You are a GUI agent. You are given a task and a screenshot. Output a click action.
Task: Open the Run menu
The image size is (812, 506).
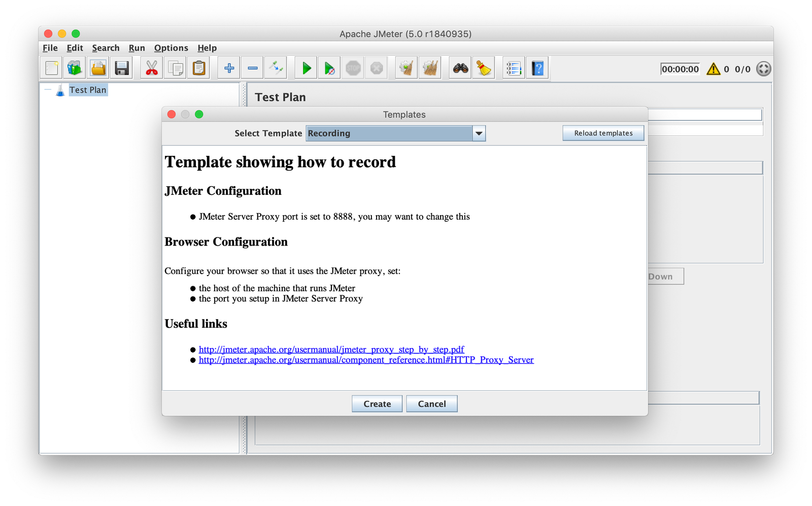click(137, 48)
